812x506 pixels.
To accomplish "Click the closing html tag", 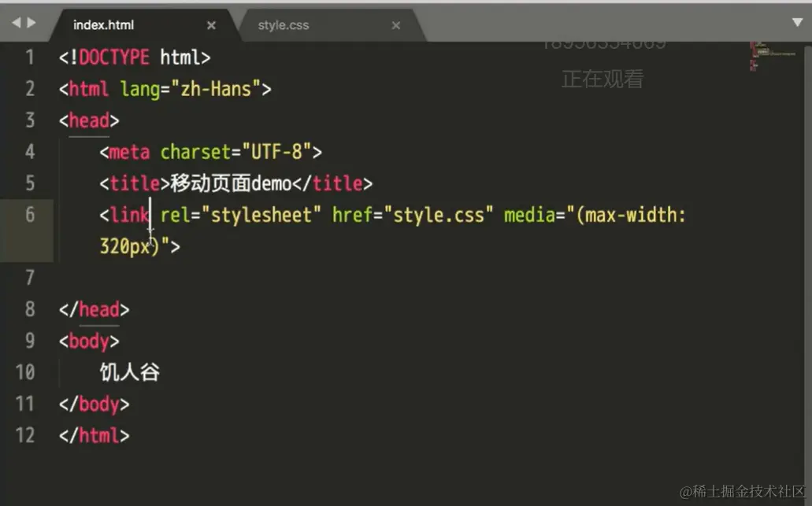I will click(95, 436).
